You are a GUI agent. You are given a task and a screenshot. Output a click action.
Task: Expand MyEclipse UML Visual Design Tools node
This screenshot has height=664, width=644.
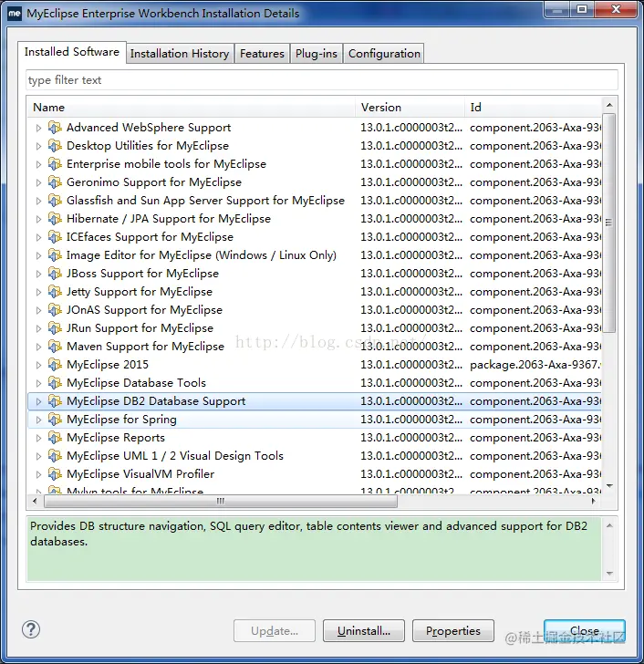(x=38, y=456)
